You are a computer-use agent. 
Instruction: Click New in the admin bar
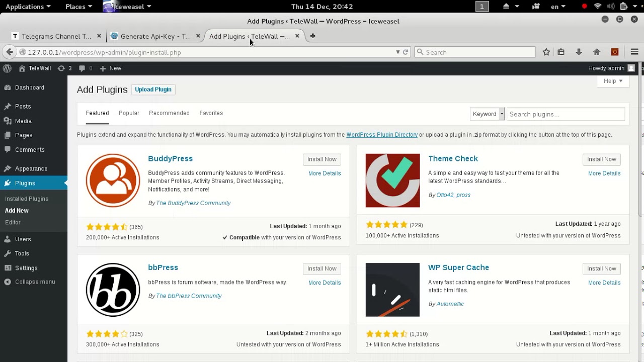click(x=111, y=68)
